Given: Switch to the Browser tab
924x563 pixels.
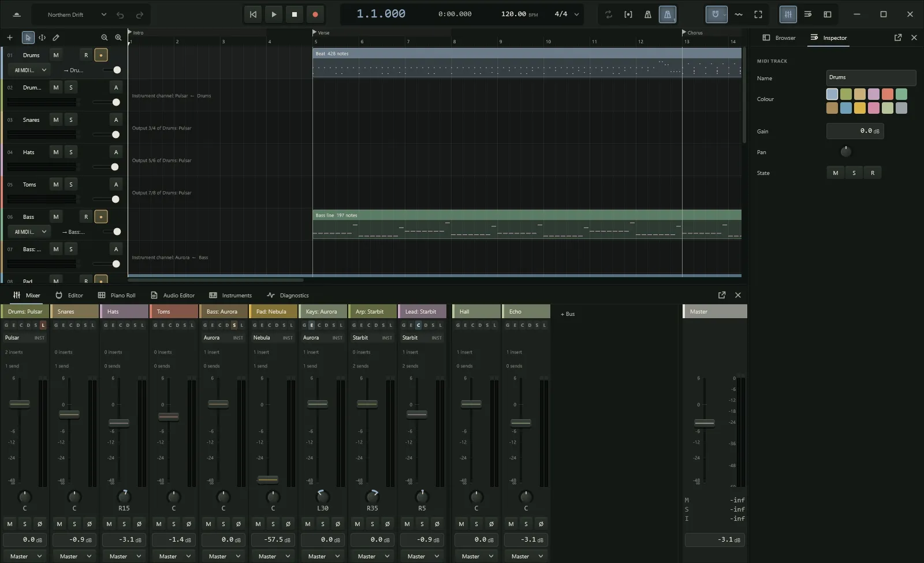Looking at the screenshot, I should pos(779,38).
